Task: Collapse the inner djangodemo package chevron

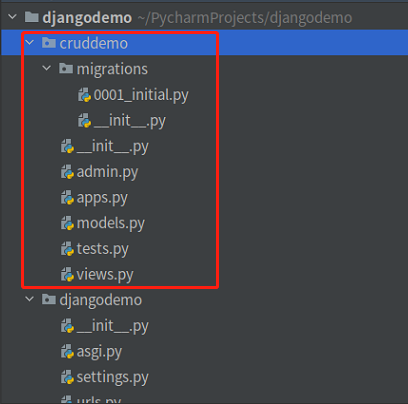Action: click(30, 299)
